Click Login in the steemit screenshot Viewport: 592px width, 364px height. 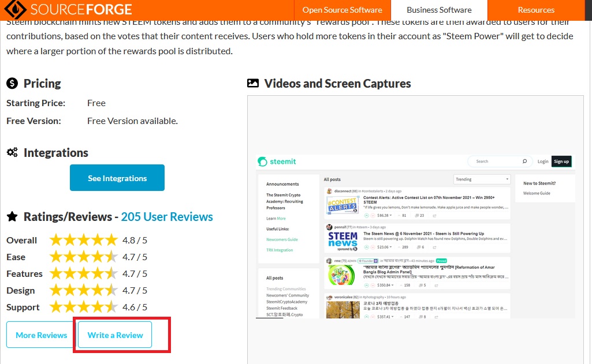[543, 162]
